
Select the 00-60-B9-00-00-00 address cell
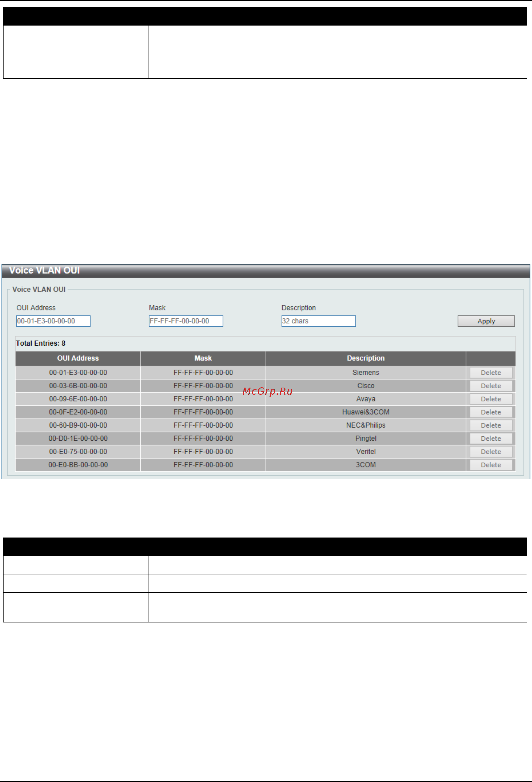tap(78, 425)
